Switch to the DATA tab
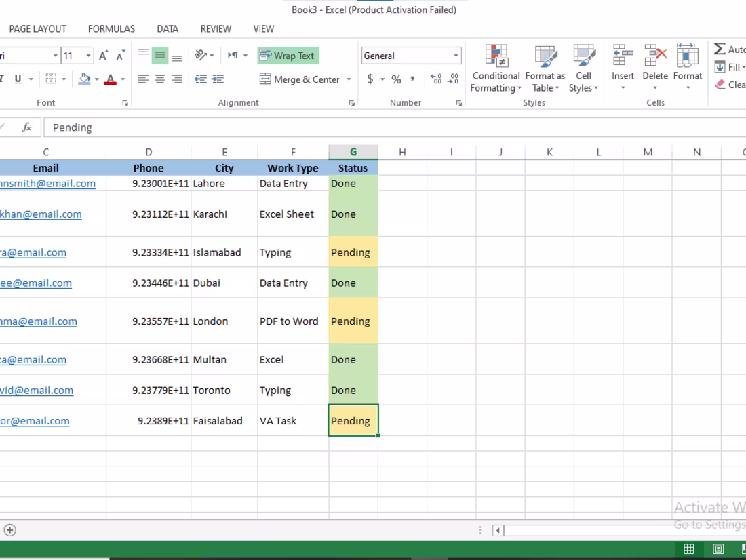The width and height of the screenshot is (746, 560). point(168,29)
